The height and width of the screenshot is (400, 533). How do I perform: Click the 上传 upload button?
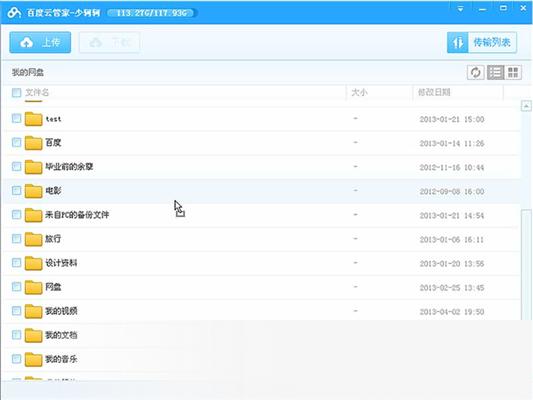click(x=40, y=42)
